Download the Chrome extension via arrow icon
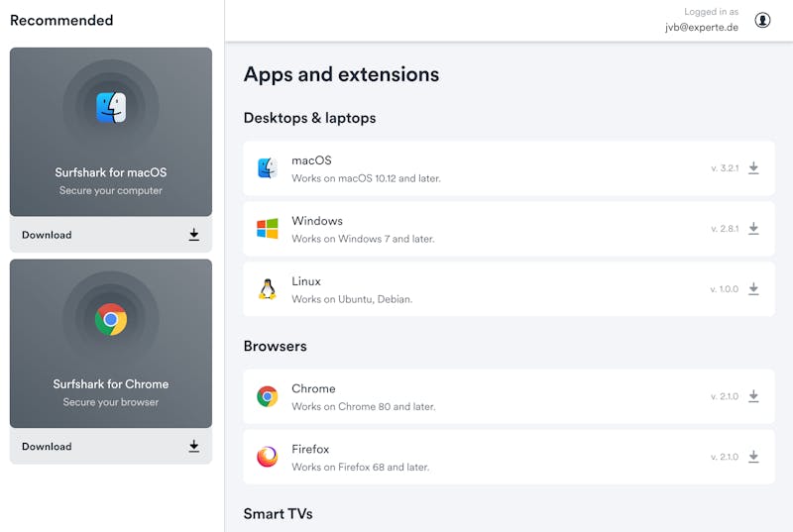 [x=753, y=396]
